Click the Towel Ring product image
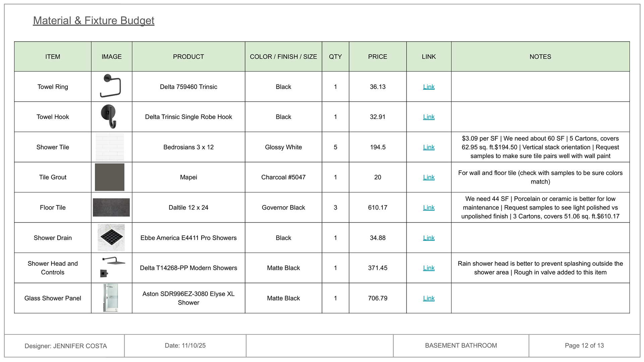The height and width of the screenshot is (362, 644). [111, 86]
